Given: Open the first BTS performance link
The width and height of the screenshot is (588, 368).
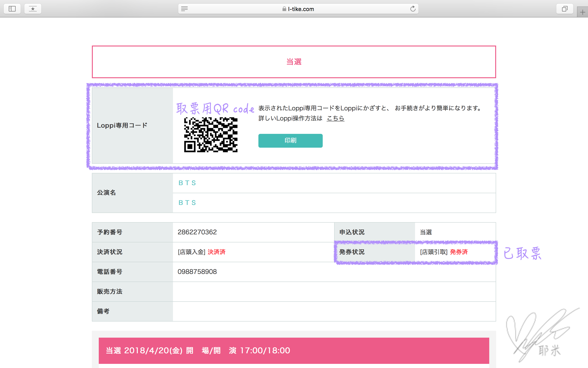Looking at the screenshot, I should coord(187,183).
